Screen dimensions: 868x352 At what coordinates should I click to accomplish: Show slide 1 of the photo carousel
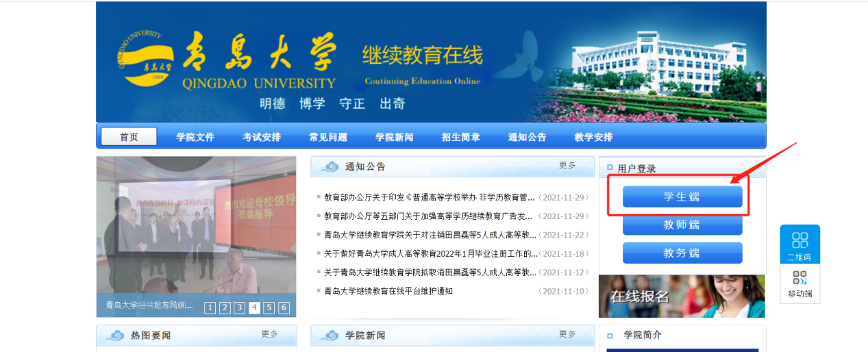(210, 307)
